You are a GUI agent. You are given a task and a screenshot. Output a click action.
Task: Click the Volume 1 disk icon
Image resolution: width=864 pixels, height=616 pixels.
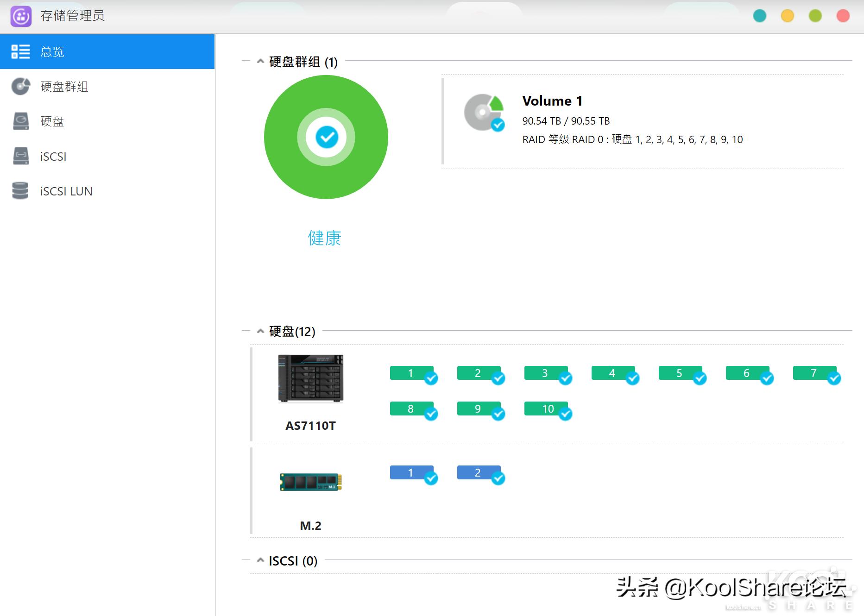(x=483, y=113)
